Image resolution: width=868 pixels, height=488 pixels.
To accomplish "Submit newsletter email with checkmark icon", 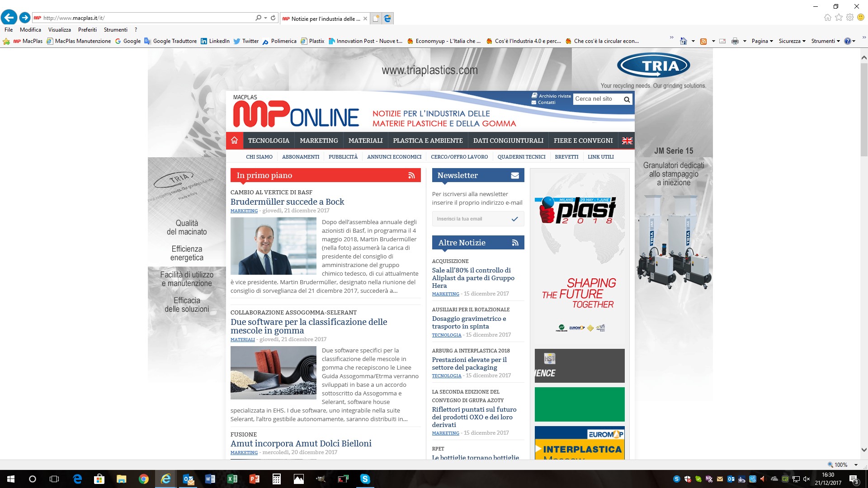I will tap(514, 219).
